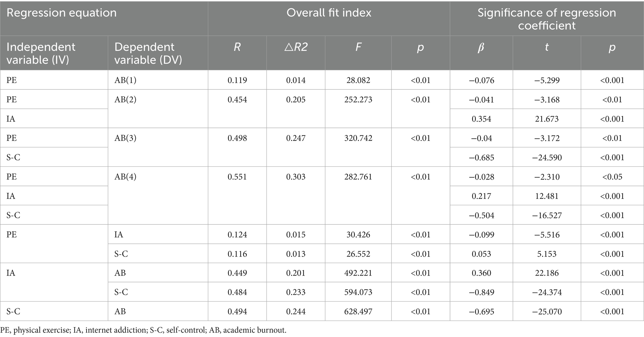
Task: Click the F column header
Action: pos(358,47)
